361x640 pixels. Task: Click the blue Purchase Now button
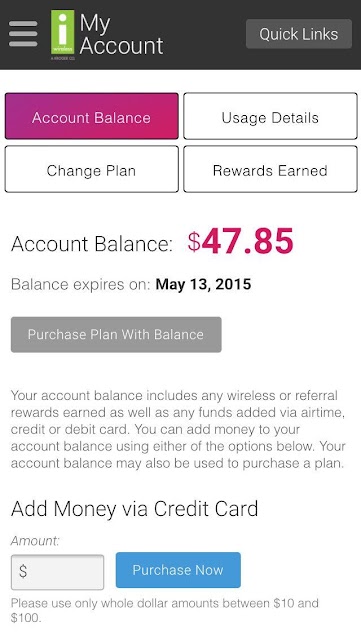coord(178,570)
